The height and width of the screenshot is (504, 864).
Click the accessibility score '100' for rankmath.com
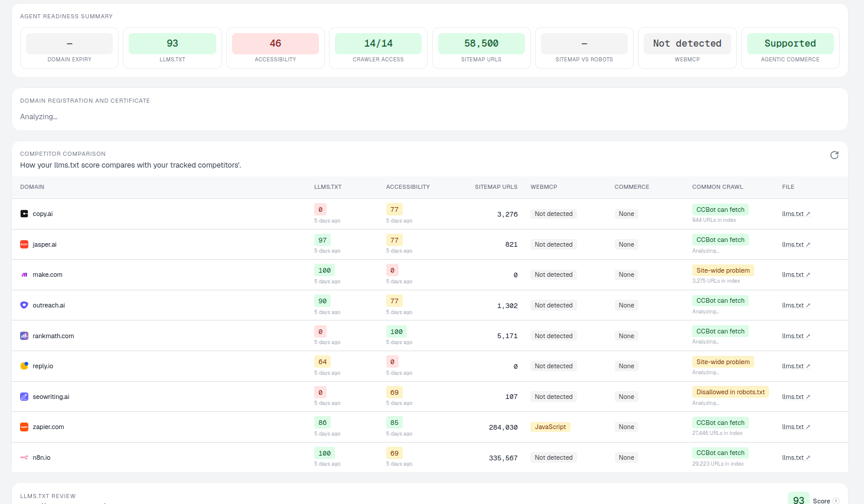click(397, 332)
